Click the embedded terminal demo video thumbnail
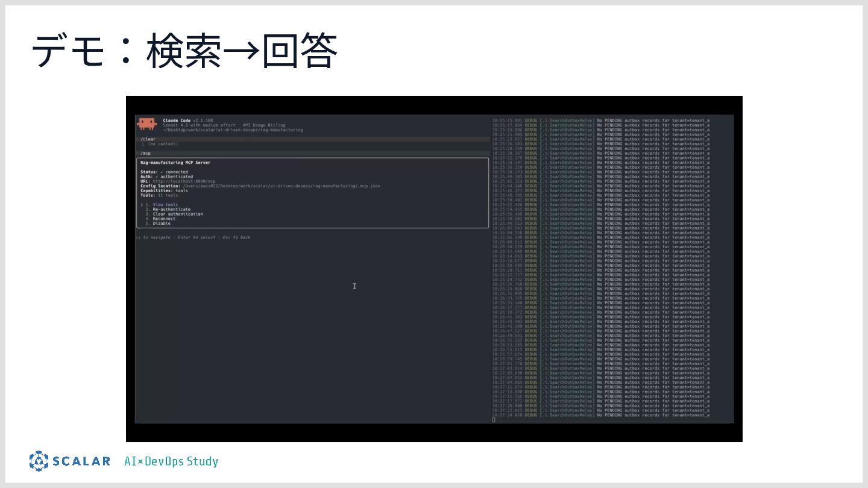Image resolution: width=868 pixels, height=488 pixels. click(434, 269)
